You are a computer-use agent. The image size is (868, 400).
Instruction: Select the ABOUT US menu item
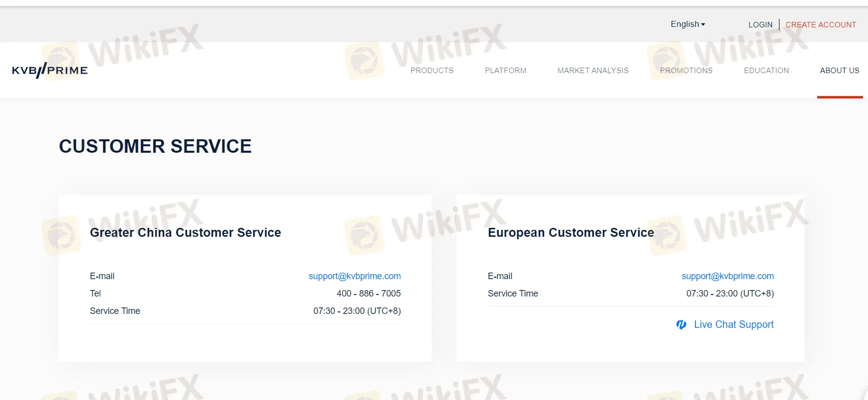pyautogui.click(x=840, y=71)
